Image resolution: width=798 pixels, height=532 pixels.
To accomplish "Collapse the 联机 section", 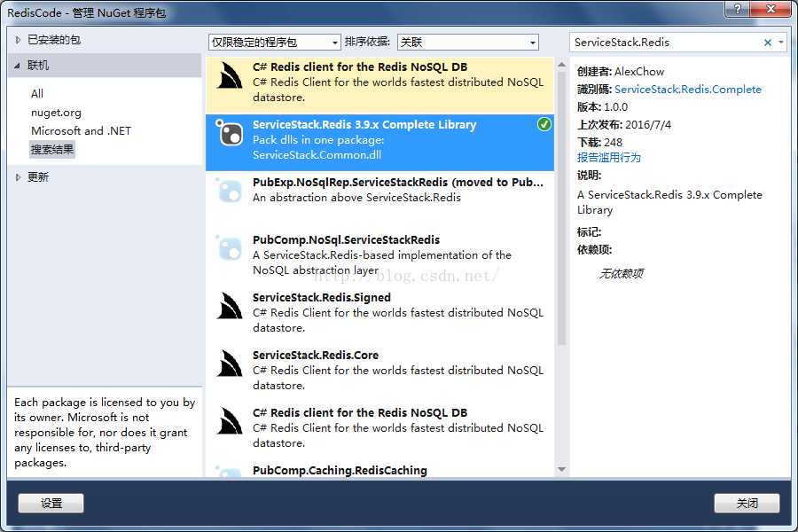I will coord(18,65).
